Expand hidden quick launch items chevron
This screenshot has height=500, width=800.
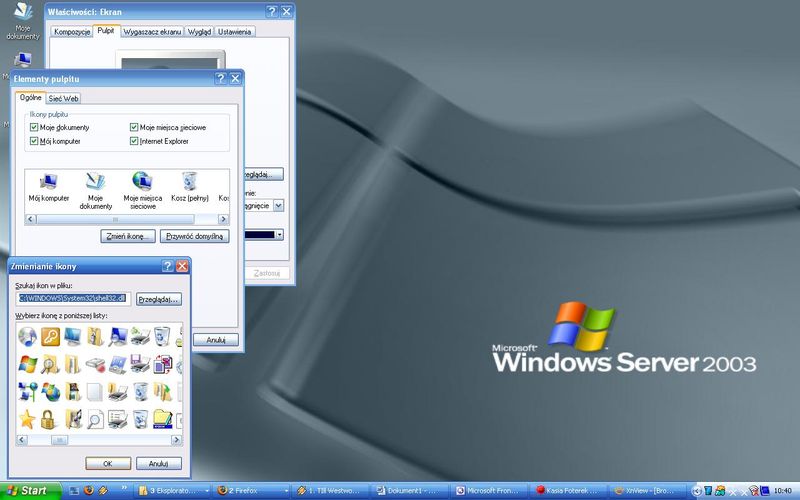point(124,488)
